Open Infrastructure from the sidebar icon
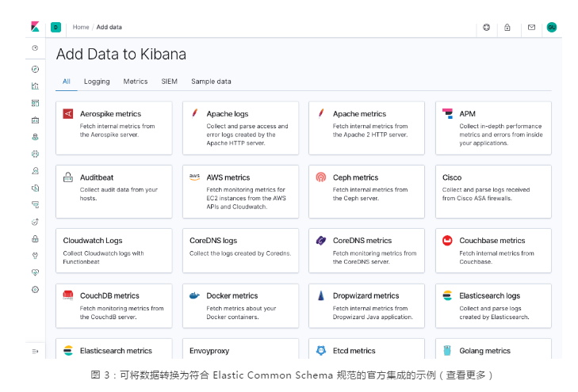The height and width of the screenshot is (392, 578). tap(35, 171)
